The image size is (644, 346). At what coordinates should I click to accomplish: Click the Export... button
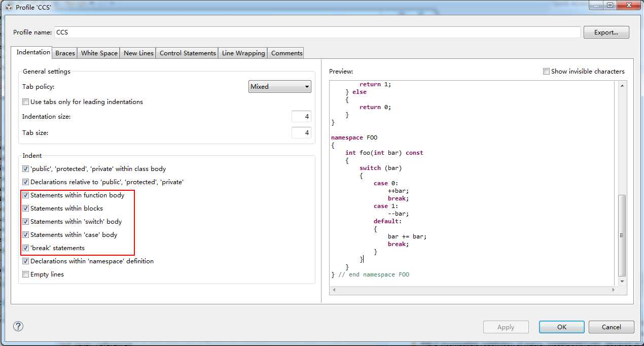pos(606,32)
